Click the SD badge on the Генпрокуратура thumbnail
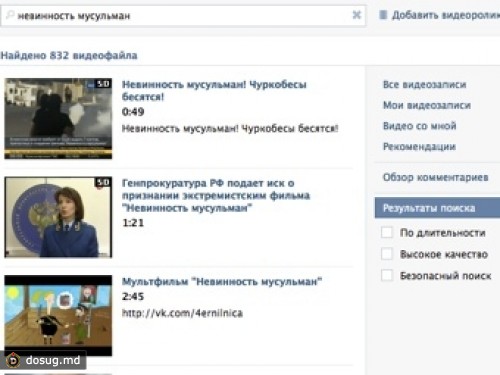 click(103, 182)
